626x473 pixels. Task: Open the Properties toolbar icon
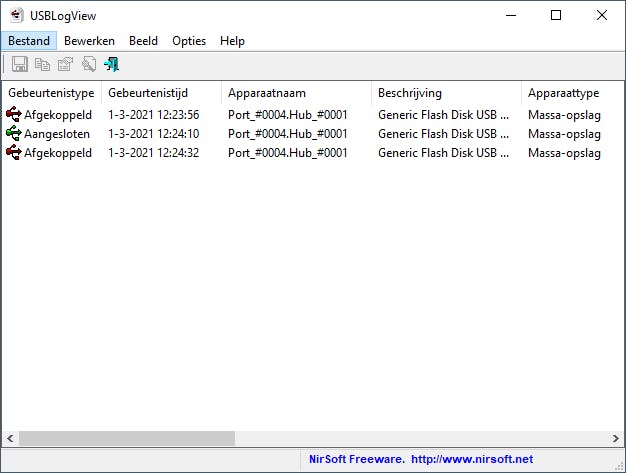pyautogui.click(x=65, y=64)
